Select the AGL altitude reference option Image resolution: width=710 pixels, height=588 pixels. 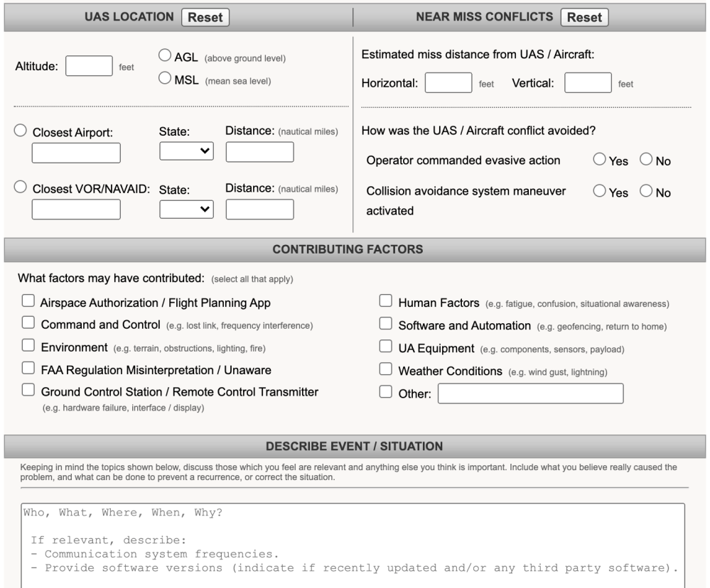click(165, 57)
